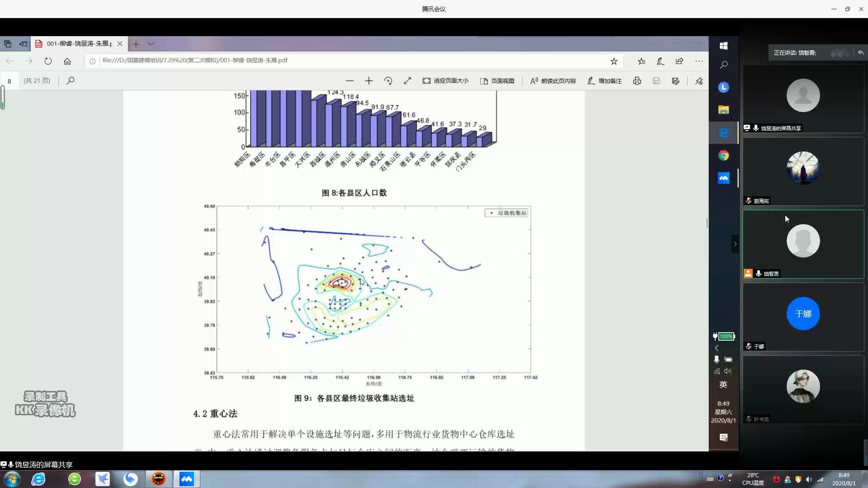Open the share page icon

click(679, 61)
